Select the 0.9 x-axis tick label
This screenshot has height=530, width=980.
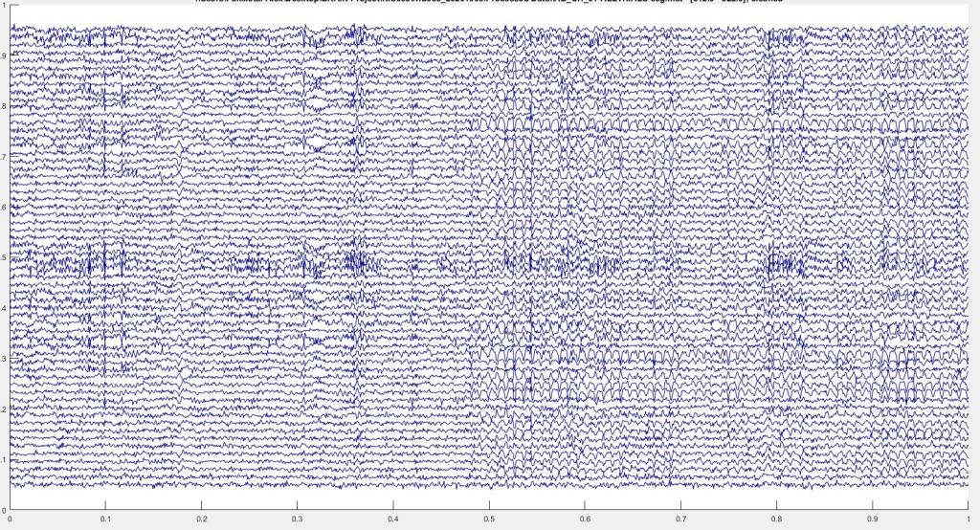tap(871, 520)
